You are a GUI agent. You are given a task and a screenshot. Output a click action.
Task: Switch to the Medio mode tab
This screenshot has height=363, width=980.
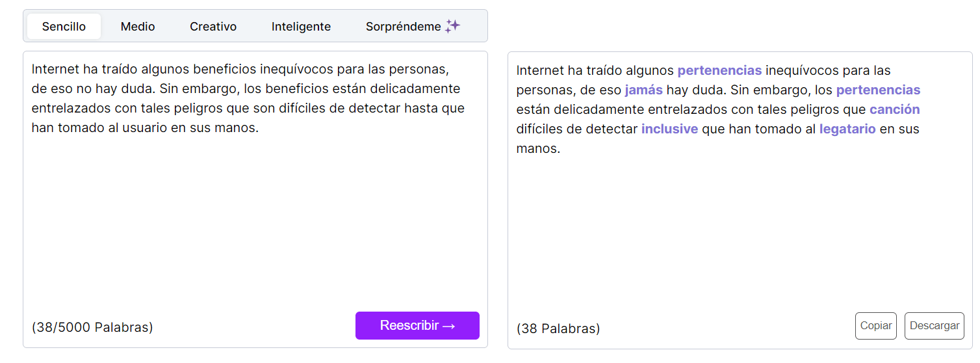tap(138, 27)
